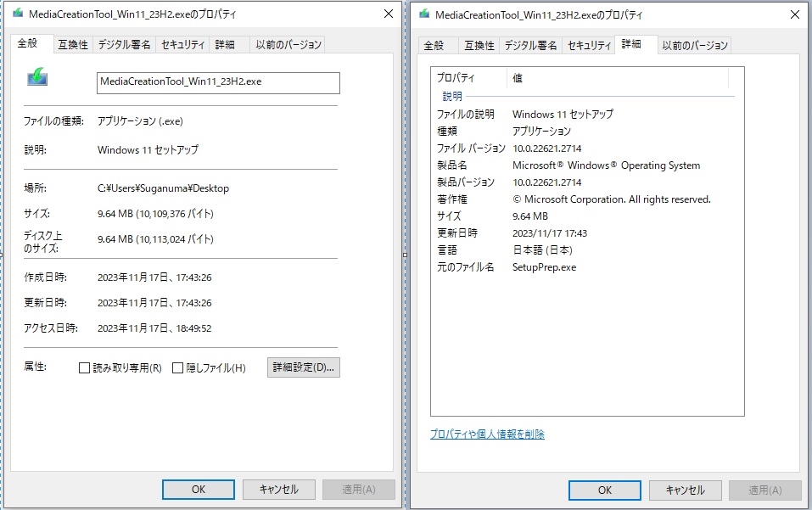Select 著作権 row in details list
Image resolution: width=812 pixels, height=510 pixels.
pyautogui.click(x=584, y=199)
